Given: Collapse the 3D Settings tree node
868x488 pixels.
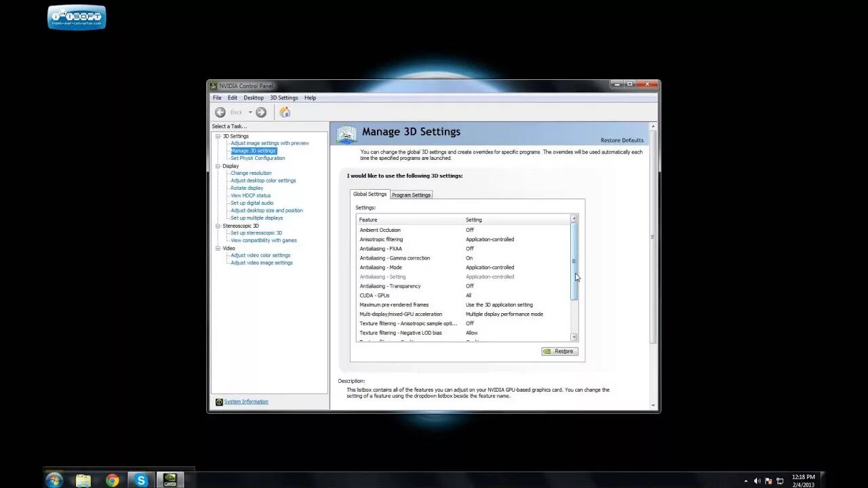Looking at the screenshot, I should coord(218,136).
